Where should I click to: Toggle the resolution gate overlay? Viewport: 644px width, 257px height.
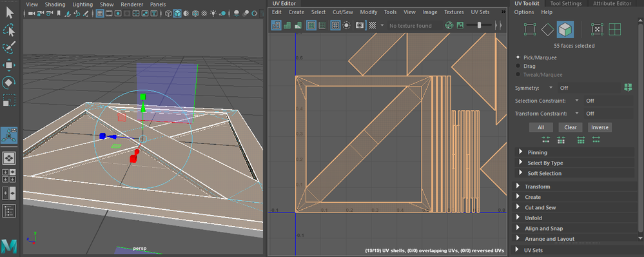[x=118, y=14]
